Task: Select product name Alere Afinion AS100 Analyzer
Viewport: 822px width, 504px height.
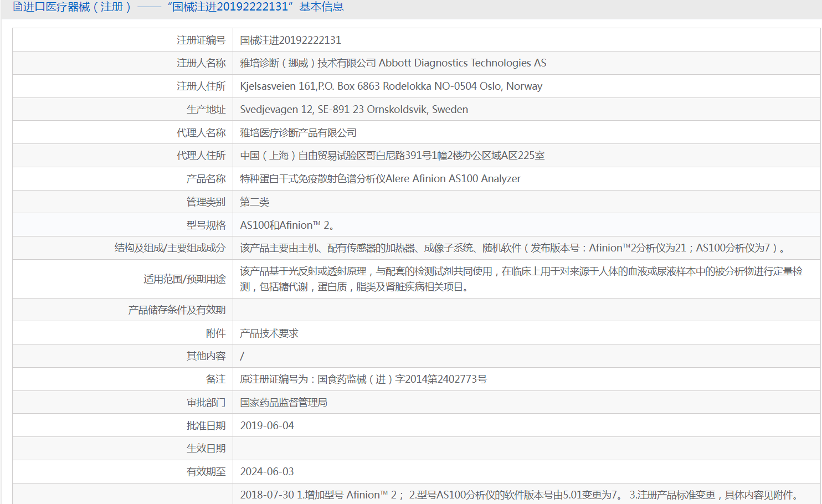Action: point(453,179)
